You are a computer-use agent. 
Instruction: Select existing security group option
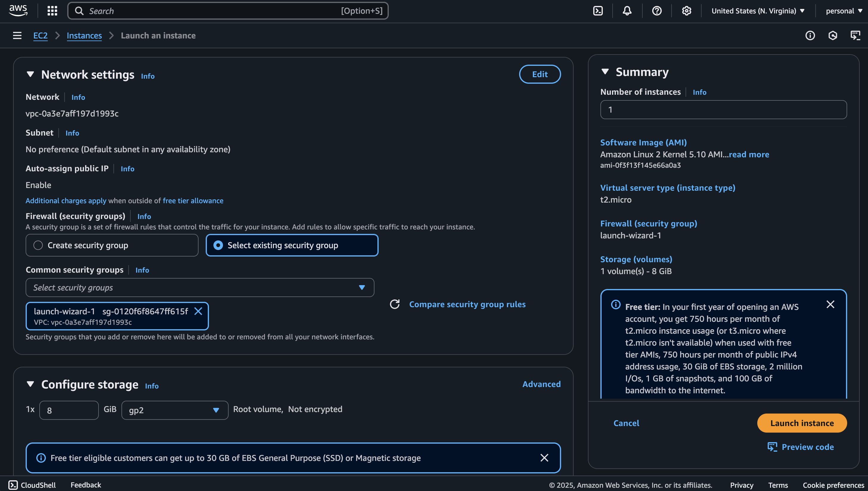pos(292,245)
